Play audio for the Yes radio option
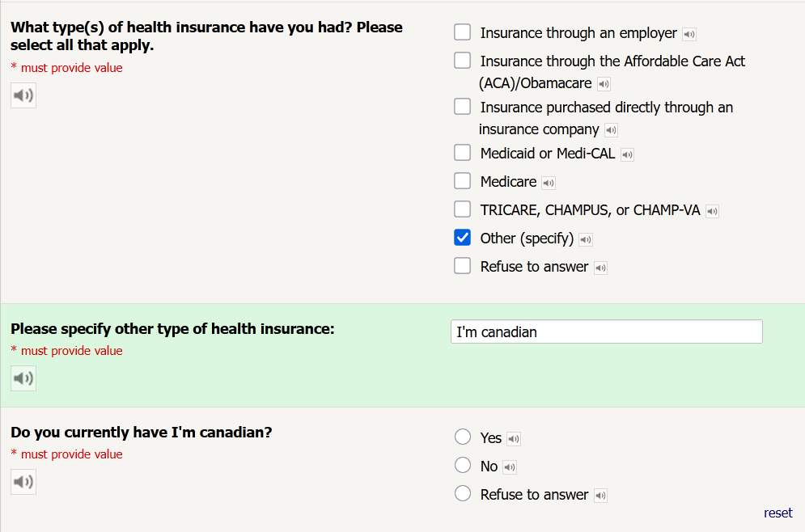This screenshot has height=532, width=805. [x=514, y=439]
